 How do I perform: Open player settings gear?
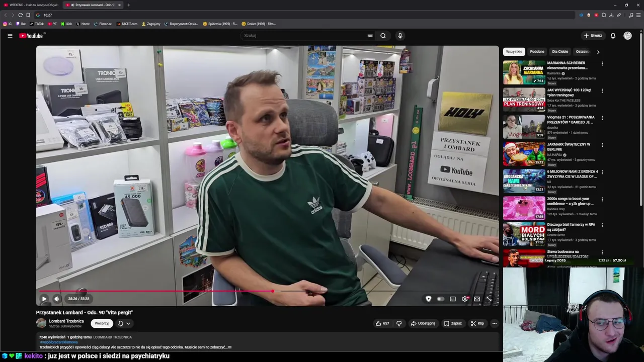(x=465, y=299)
